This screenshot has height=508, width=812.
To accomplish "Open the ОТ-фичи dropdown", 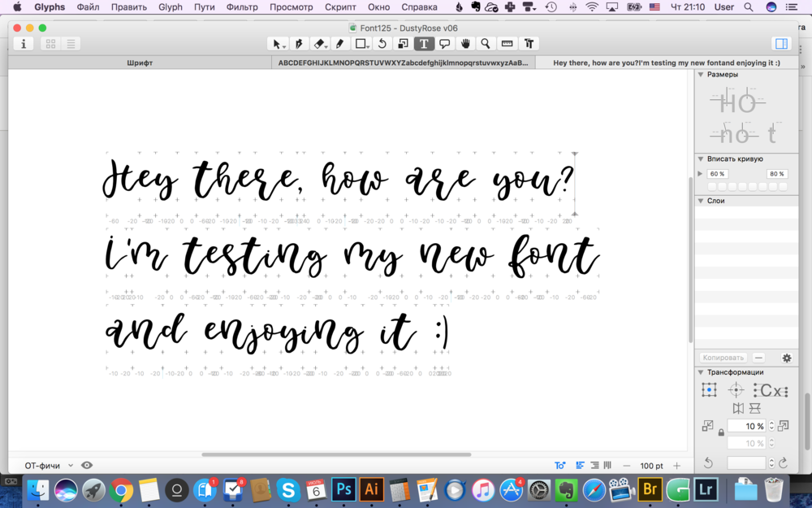I will (x=49, y=465).
